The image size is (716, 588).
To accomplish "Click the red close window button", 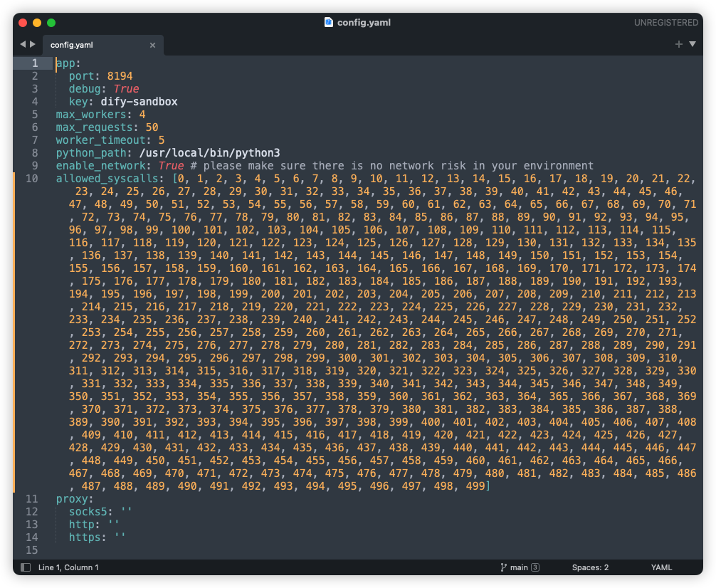I will 23,22.
